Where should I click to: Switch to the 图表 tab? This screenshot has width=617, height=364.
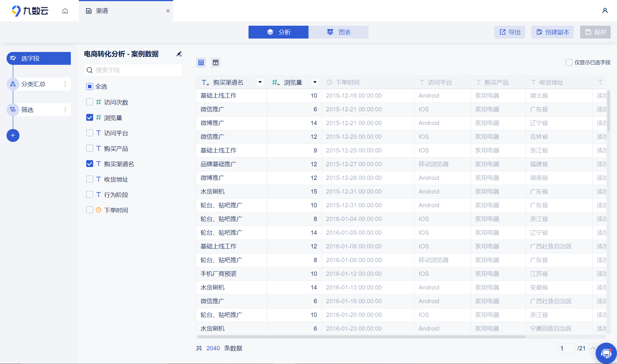tap(338, 32)
